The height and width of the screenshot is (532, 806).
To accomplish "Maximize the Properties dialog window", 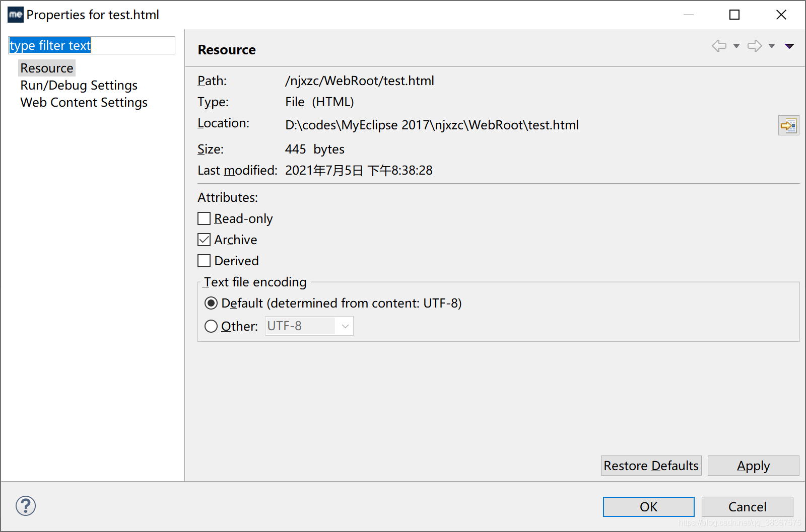I will click(x=734, y=15).
